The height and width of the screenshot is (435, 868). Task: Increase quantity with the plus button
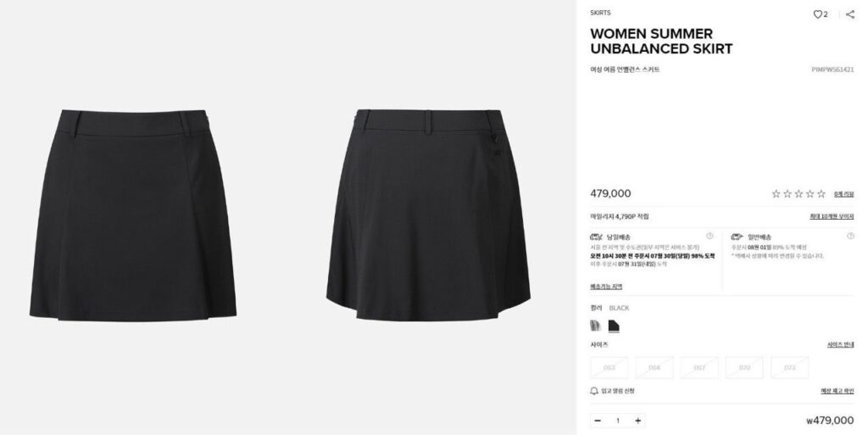coord(637,421)
